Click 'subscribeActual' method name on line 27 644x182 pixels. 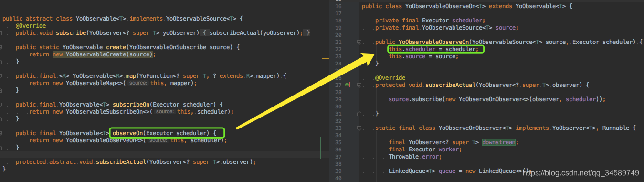[451, 85]
